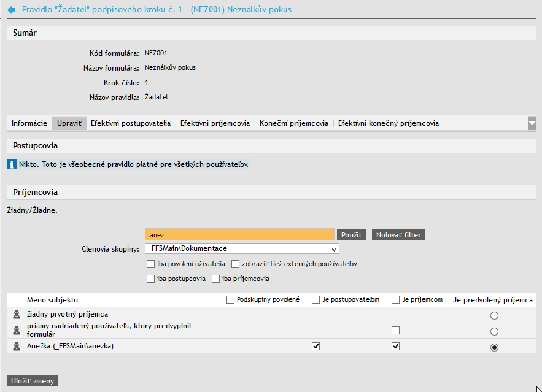Click the blue info icon under Postupcovia
Screen dimensions: 542x392
pos(12,164)
